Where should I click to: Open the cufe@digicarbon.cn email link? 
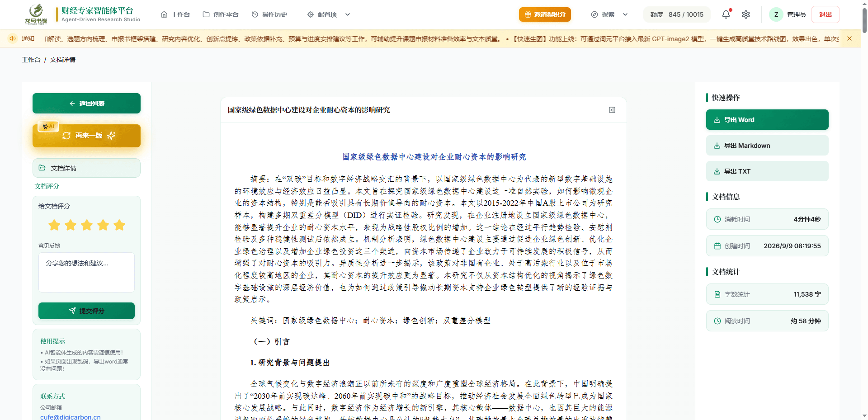[x=71, y=417]
